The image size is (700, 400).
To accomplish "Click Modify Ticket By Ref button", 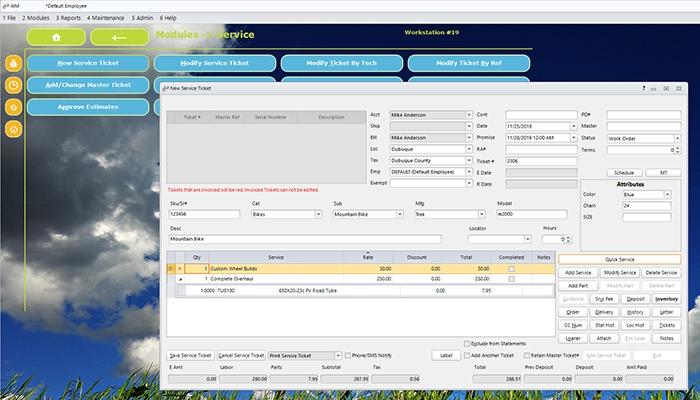I will pos(469,63).
